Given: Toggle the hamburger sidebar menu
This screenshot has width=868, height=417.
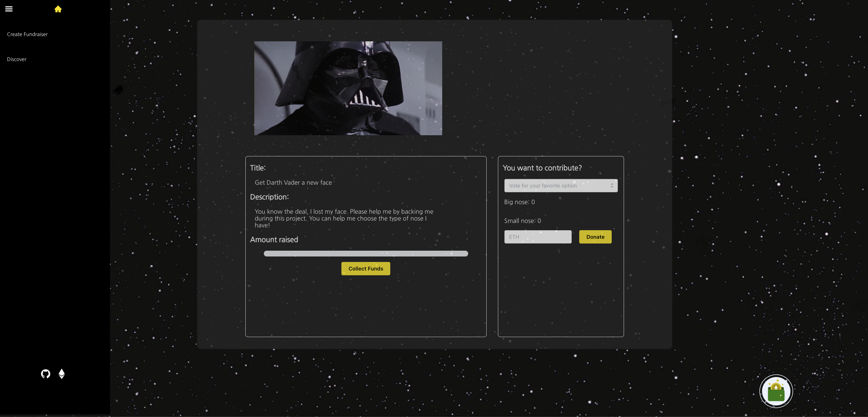Looking at the screenshot, I should pos(9,9).
